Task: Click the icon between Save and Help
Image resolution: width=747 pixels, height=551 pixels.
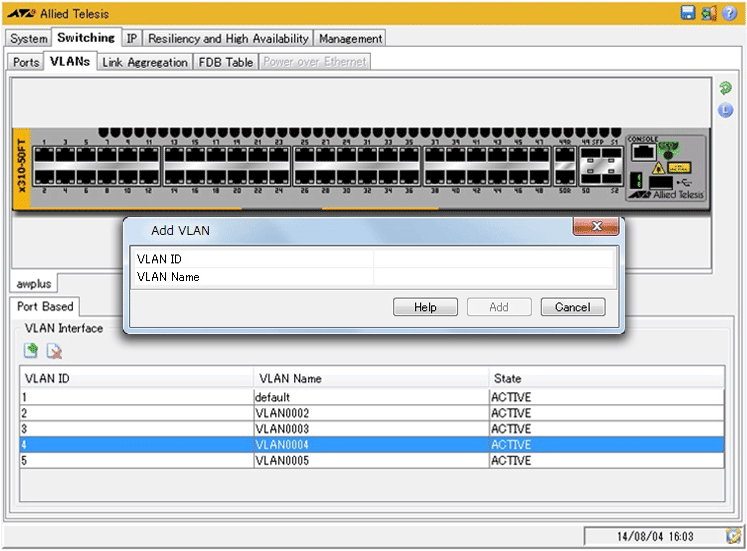Action: click(709, 13)
